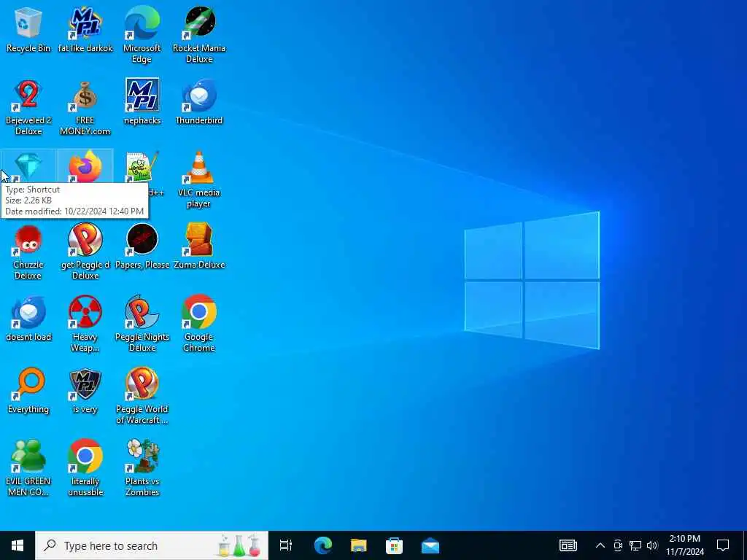Open the Windows Start menu

click(x=18, y=545)
